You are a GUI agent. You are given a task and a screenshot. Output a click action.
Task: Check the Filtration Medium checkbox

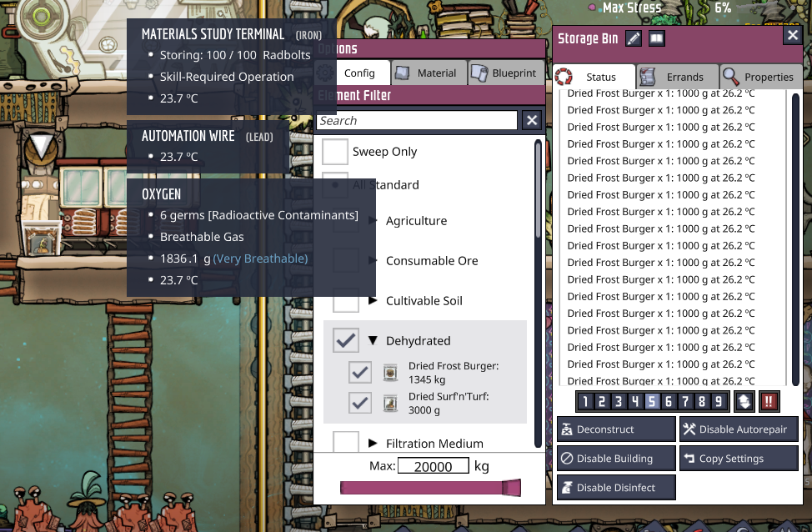(x=345, y=443)
